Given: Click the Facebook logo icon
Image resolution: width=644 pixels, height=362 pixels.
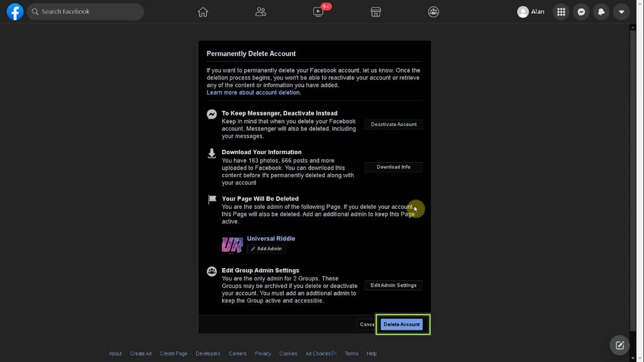Looking at the screenshot, I should click(x=15, y=12).
